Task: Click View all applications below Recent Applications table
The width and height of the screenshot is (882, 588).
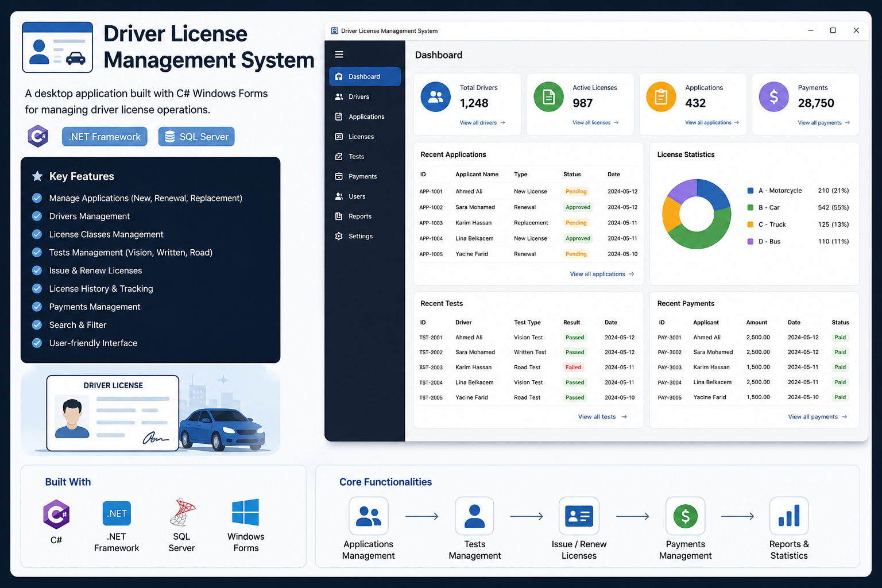Action: coord(602,274)
